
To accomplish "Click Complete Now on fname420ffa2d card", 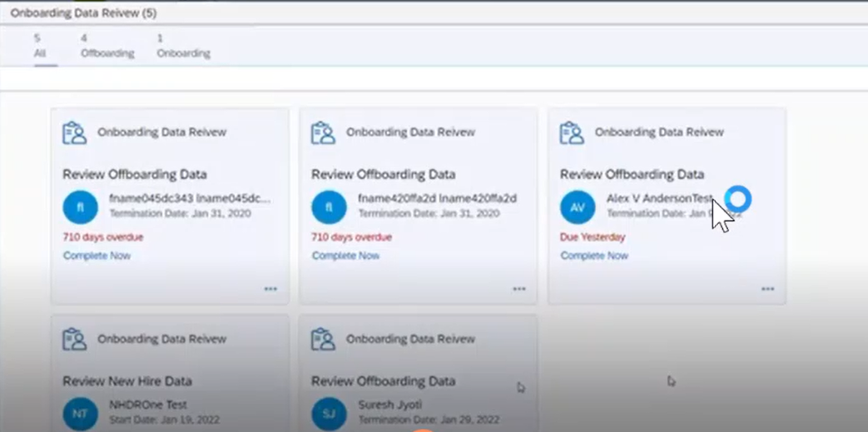I will (345, 256).
